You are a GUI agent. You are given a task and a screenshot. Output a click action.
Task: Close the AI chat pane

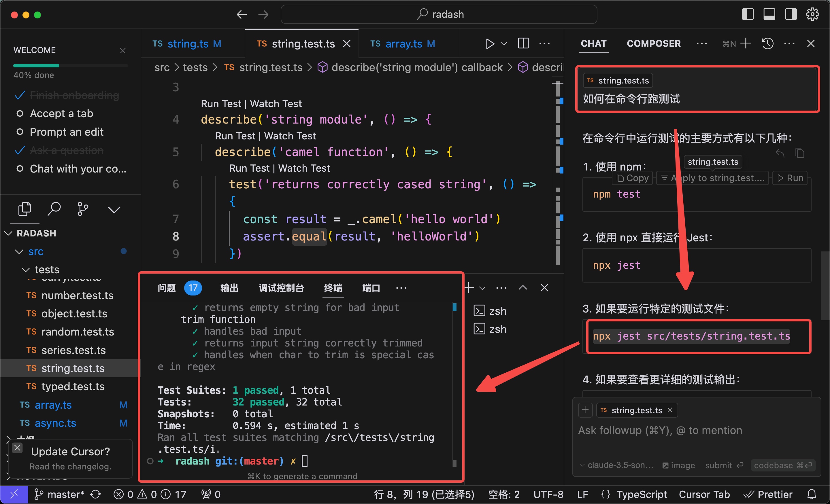click(x=811, y=43)
